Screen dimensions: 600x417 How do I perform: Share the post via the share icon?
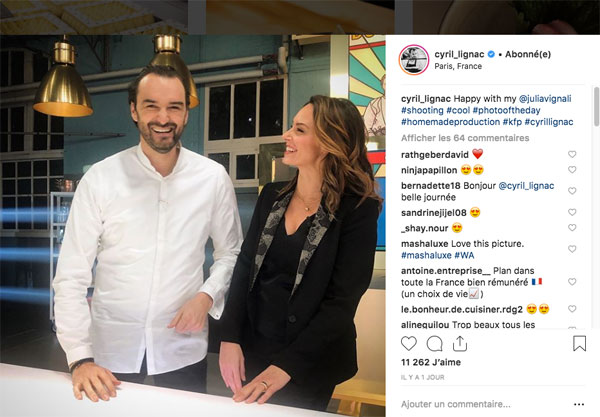coord(460,344)
